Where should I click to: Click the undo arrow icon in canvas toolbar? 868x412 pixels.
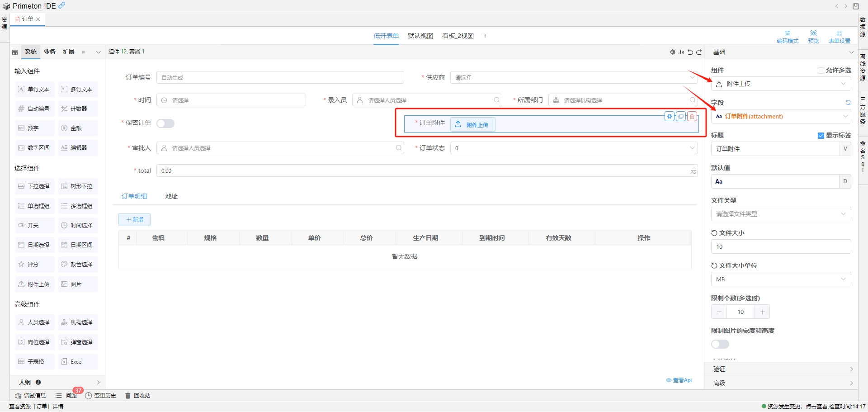click(x=690, y=52)
